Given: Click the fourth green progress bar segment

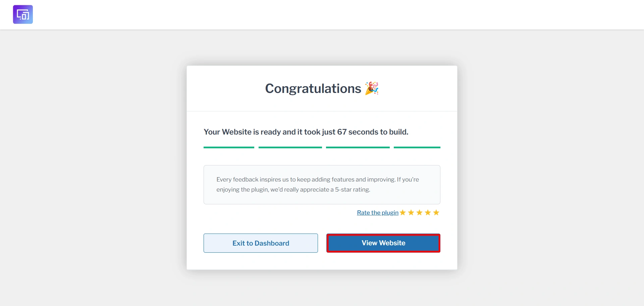Looking at the screenshot, I should [x=417, y=147].
